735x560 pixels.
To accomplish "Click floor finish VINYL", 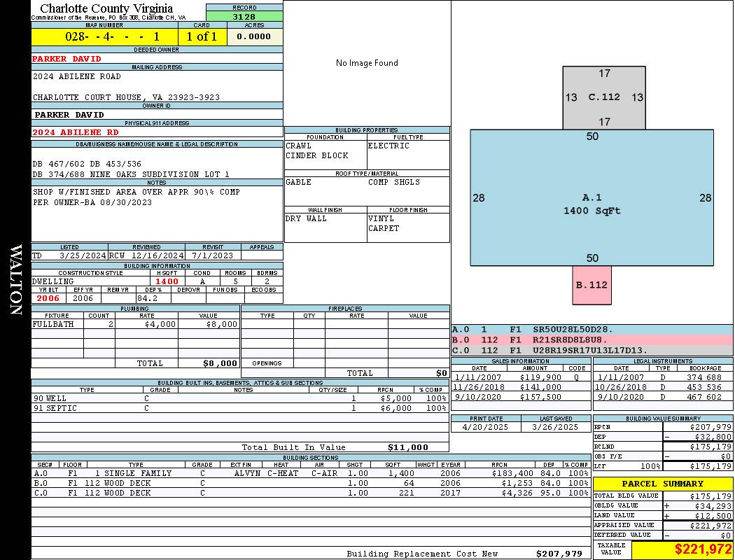I will pyautogui.click(x=381, y=219).
